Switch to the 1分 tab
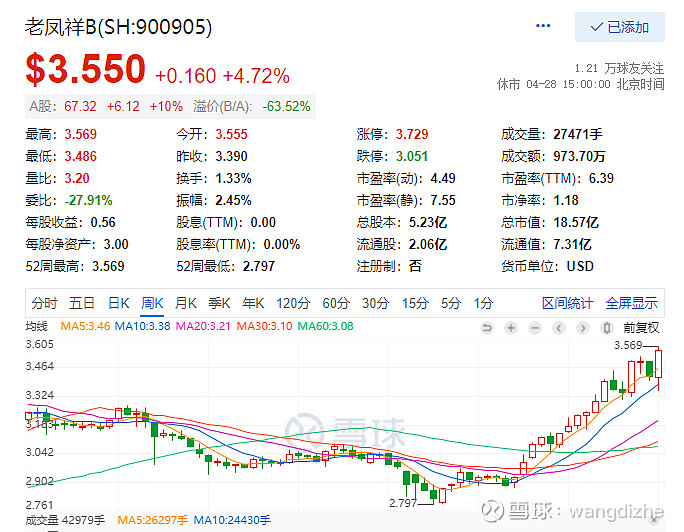The image size is (684, 532). 484,303
